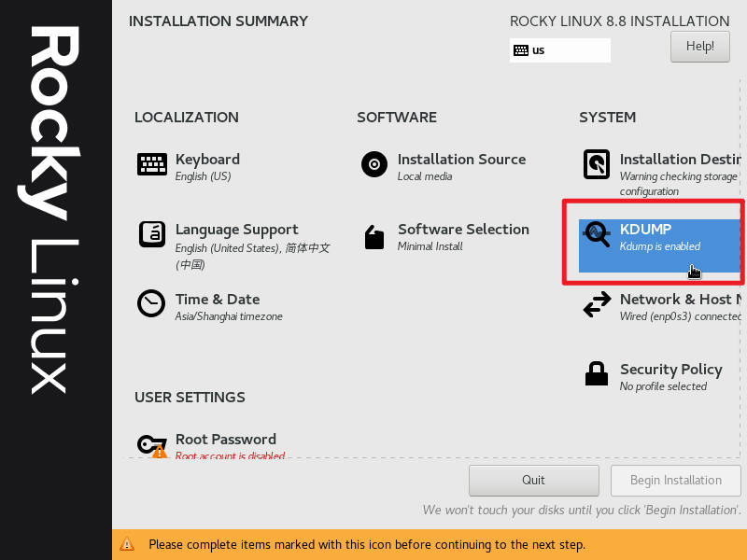Click the keyboard icon beside "us"

[x=521, y=50]
